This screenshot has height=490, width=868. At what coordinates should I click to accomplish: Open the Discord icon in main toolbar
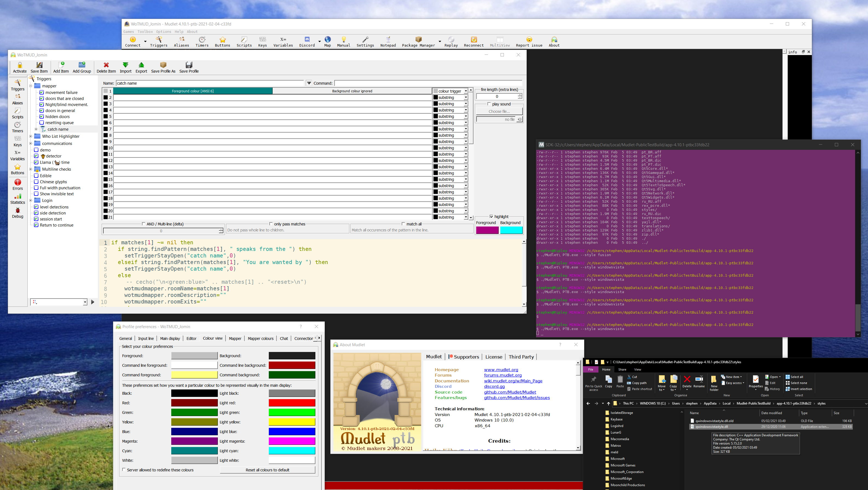[307, 42]
